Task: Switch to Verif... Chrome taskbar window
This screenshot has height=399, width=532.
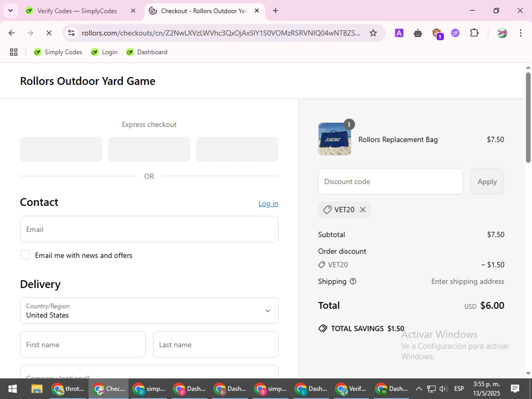Action: click(351, 389)
